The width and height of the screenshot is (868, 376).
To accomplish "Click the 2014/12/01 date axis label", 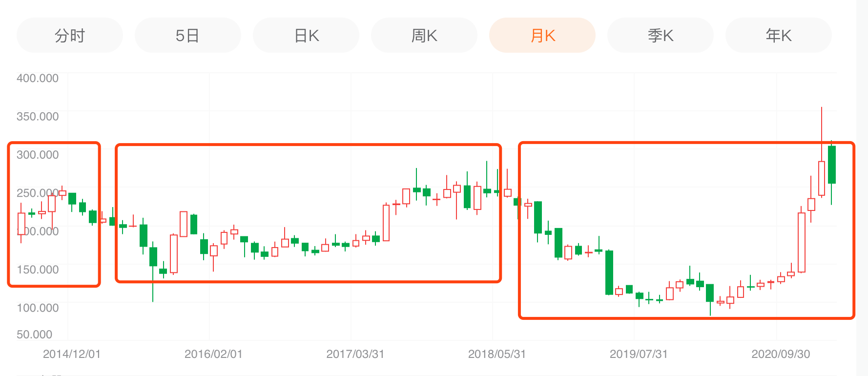I will [x=72, y=354].
